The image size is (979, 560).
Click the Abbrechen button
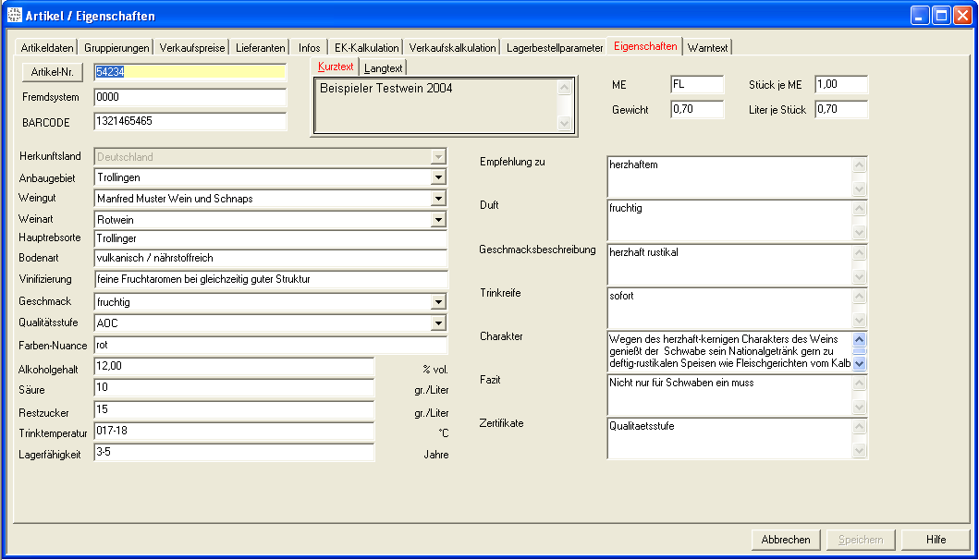tap(786, 540)
